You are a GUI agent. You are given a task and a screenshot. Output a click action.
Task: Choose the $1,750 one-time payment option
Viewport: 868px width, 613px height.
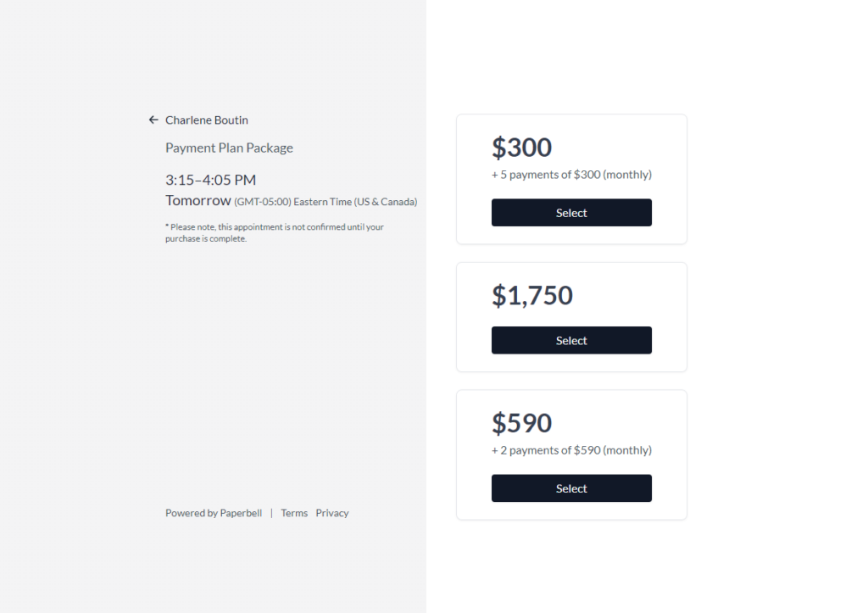coord(571,340)
